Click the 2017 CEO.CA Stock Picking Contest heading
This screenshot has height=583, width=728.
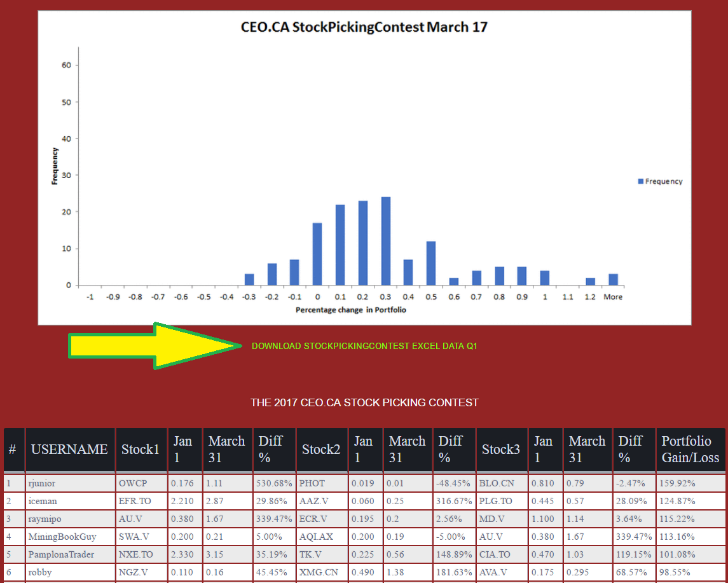(364, 402)
